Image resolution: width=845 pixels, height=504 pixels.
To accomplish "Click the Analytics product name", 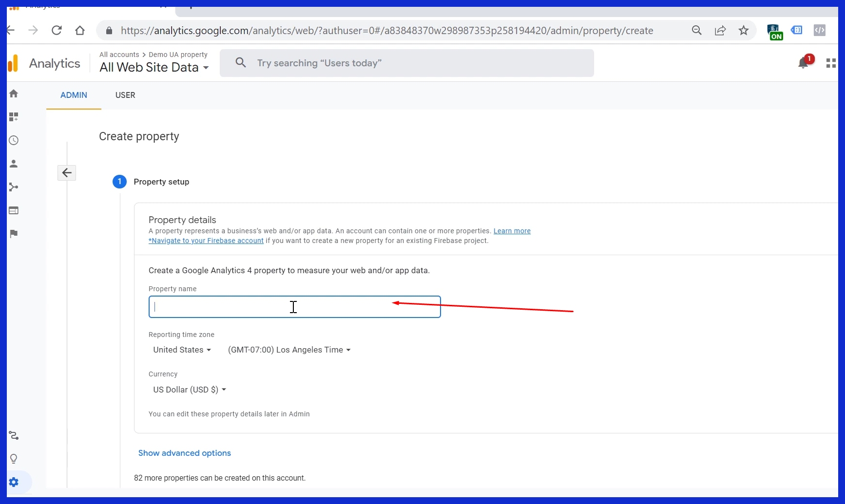I will tap(55, 63).
